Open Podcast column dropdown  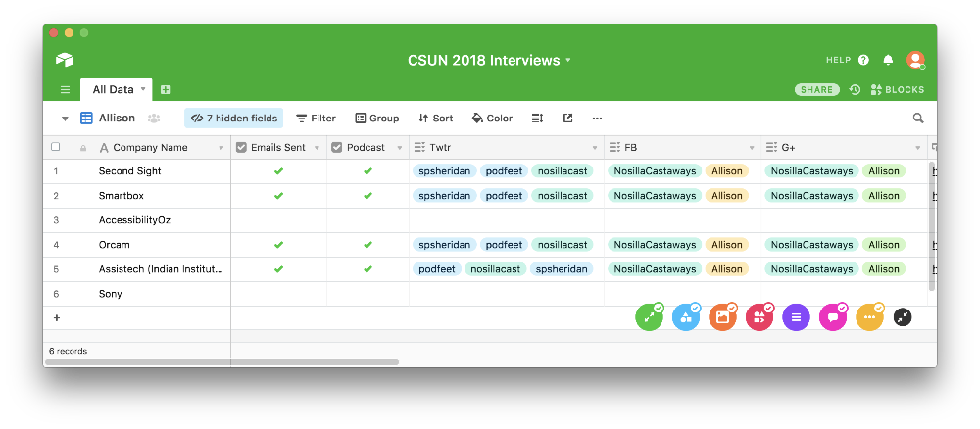(400, 148)
